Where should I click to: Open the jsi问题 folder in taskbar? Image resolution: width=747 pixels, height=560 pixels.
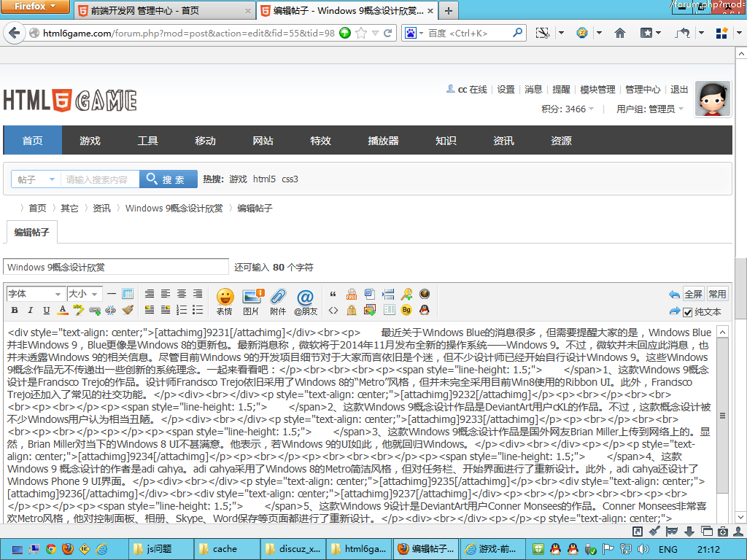click(x=161, y=549)
